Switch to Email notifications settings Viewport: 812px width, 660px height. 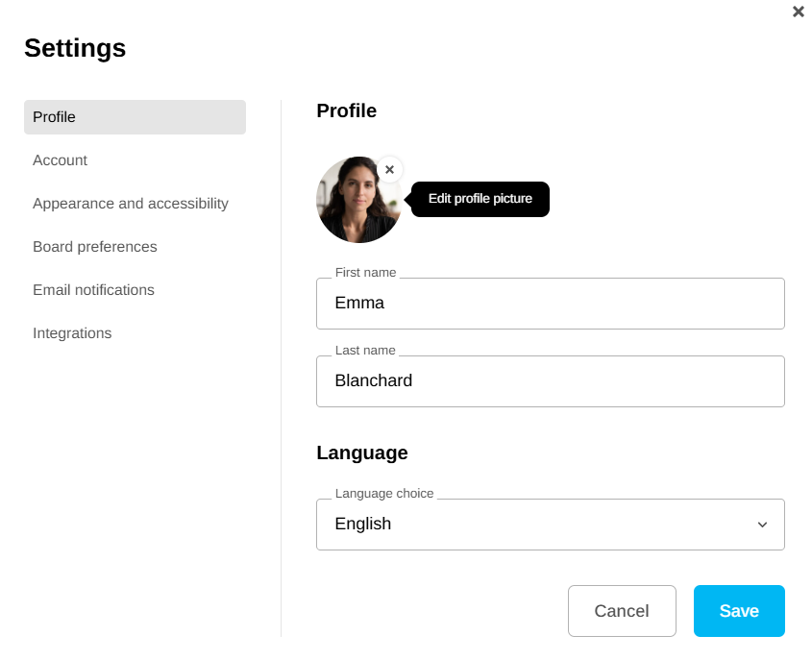pyautogui.click(x=93, y=290)
